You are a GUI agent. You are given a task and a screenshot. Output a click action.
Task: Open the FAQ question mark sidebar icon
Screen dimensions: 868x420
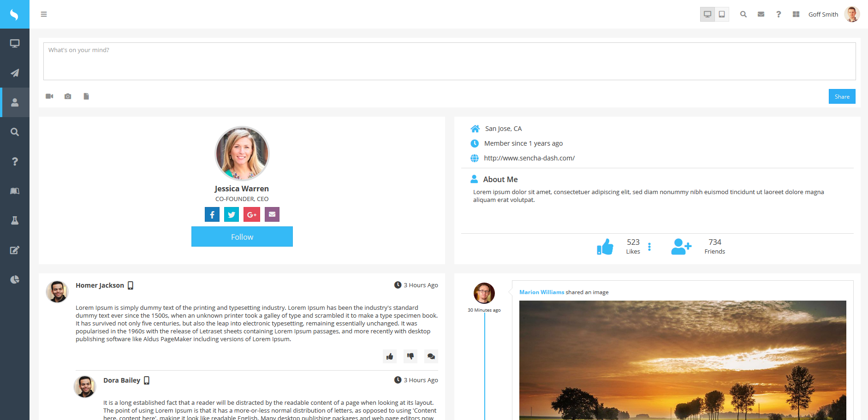15,161
